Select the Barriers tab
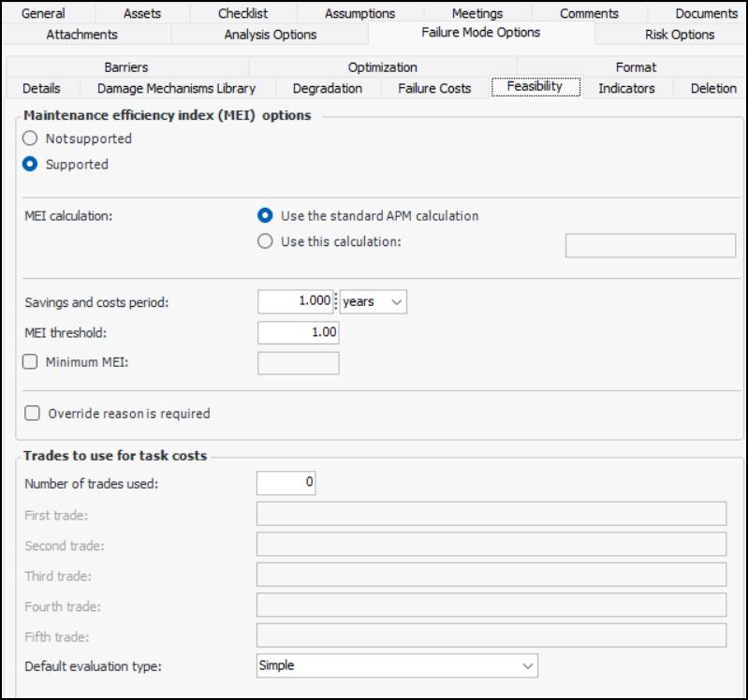Viewport: 748px width, 700px height. [126, 67]
